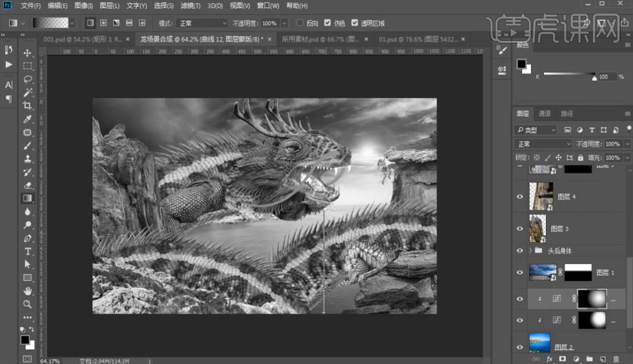This screenshot has height=364, width=633.
Task: Select the Magic Wand tool
Action: tap(27, 93)
